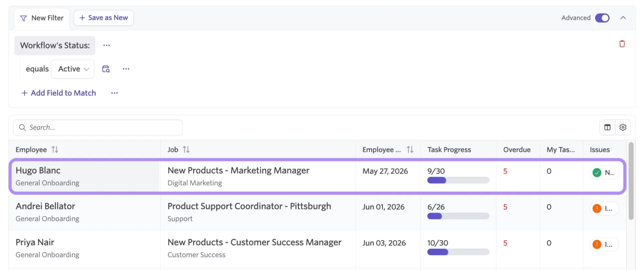Click Hugo Blanc's 9/30 progress bar
The image size is (644, 270).
pos(458,180)
